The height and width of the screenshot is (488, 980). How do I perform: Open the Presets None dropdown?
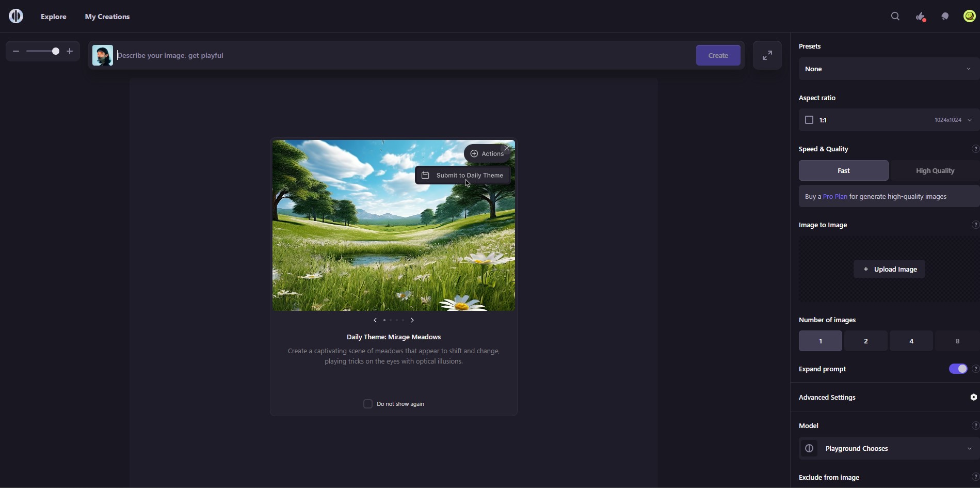point(889,69)
